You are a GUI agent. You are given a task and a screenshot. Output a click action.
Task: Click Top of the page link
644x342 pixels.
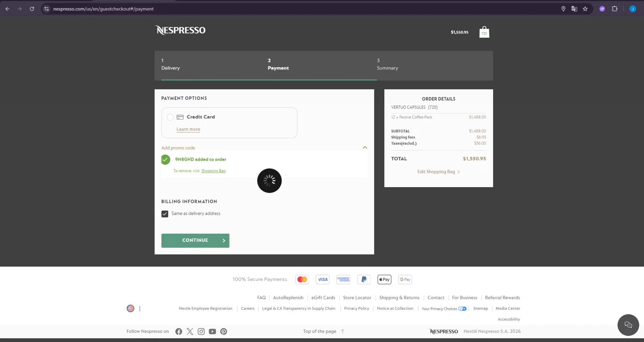324,331
